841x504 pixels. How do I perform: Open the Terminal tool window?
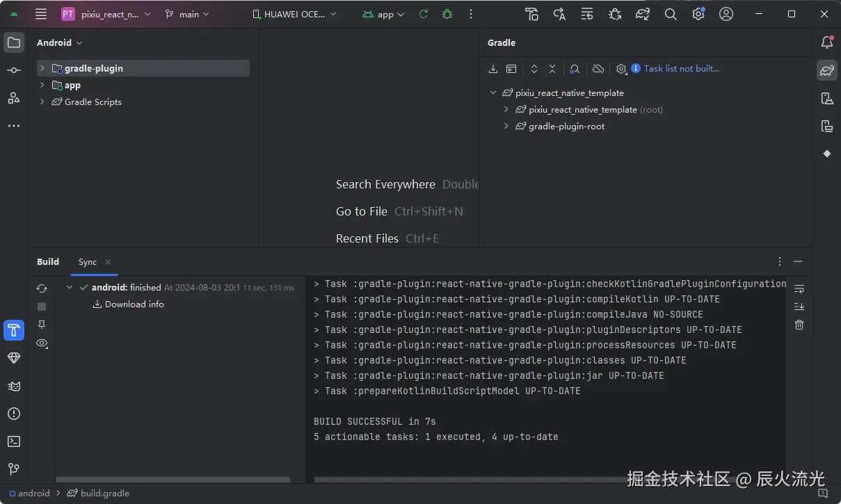(14, 441)
